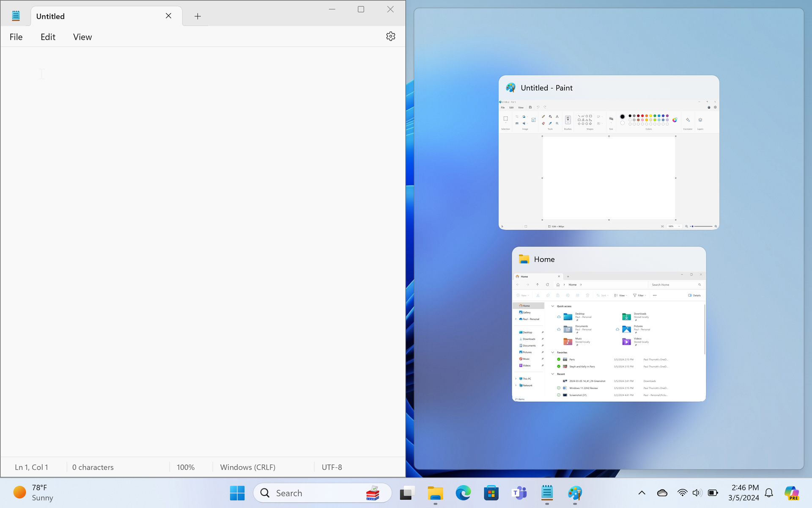Open the View menu in Notepad
812x508 pixels.
[x=82, y=37]
